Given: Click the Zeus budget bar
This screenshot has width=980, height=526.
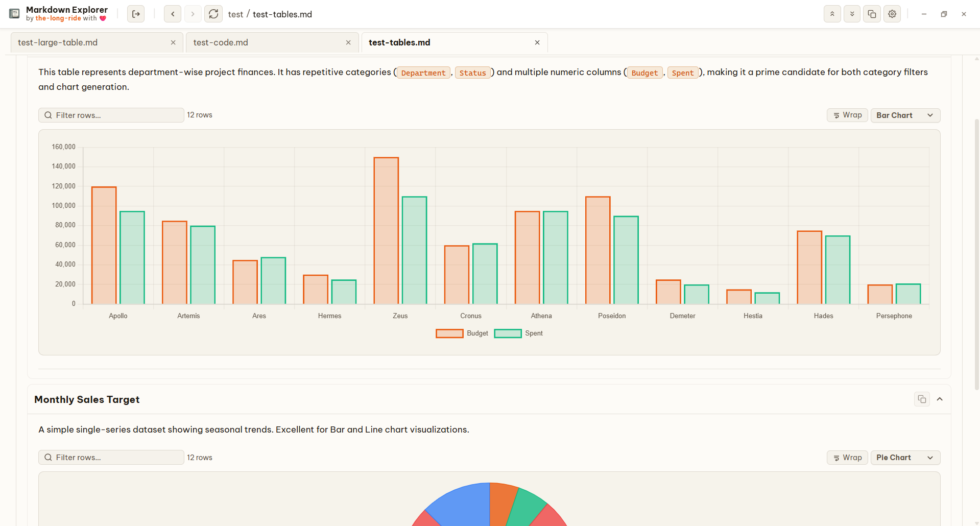Looking at the screenshot, I should coord(386,230).
